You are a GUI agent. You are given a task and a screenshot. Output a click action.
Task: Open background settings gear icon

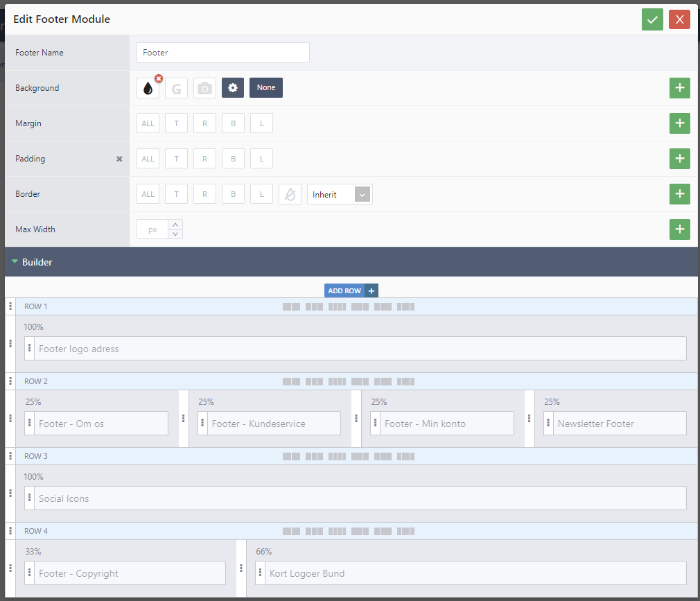point(233,88)
